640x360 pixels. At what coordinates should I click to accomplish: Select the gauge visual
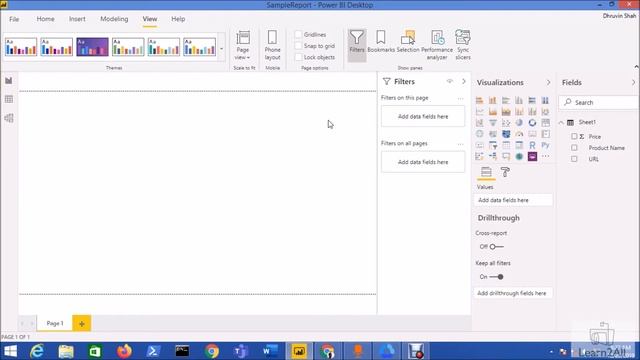[519, 134]
